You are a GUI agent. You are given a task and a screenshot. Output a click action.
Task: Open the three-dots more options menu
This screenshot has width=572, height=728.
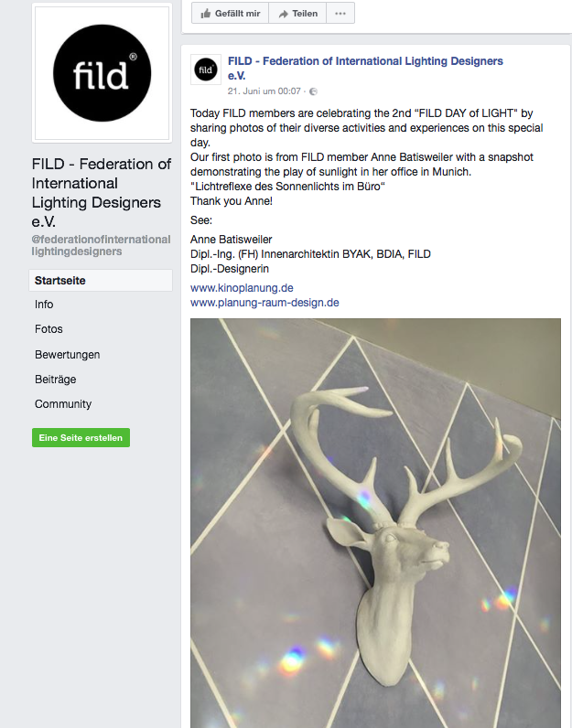click(x=340, y=13)
